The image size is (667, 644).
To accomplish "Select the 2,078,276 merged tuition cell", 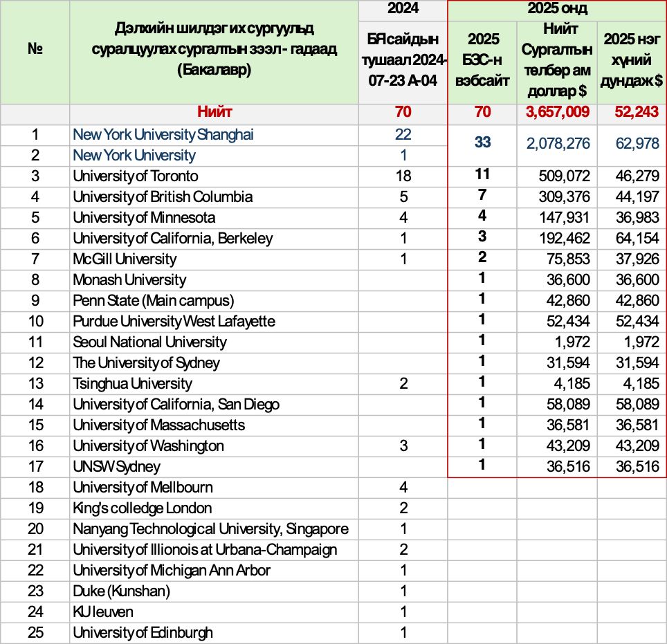I will tap(557, 144).
